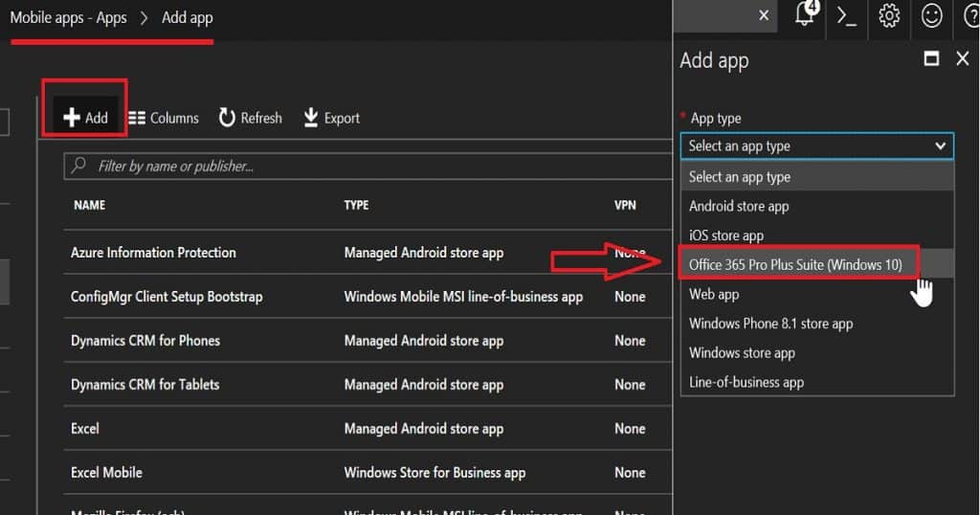The image size is (980, 515).
Task: Select iOS store app option
Action: [x=817, y=235]
